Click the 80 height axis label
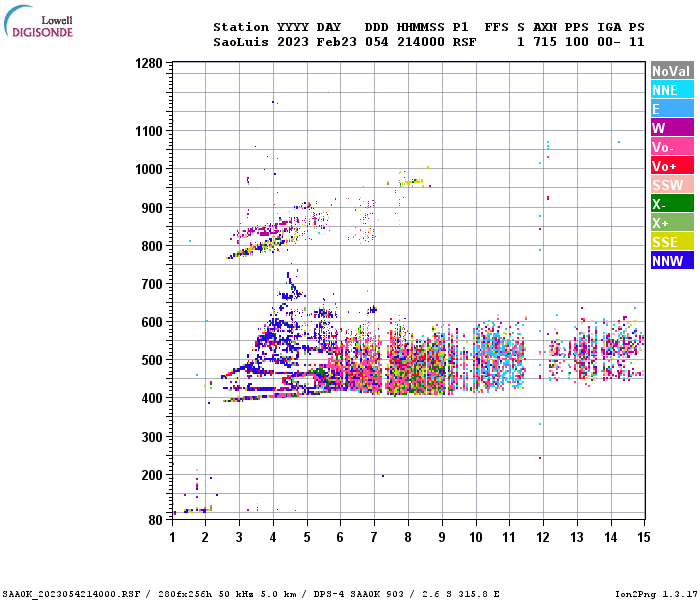 click(x=155, y=520)
